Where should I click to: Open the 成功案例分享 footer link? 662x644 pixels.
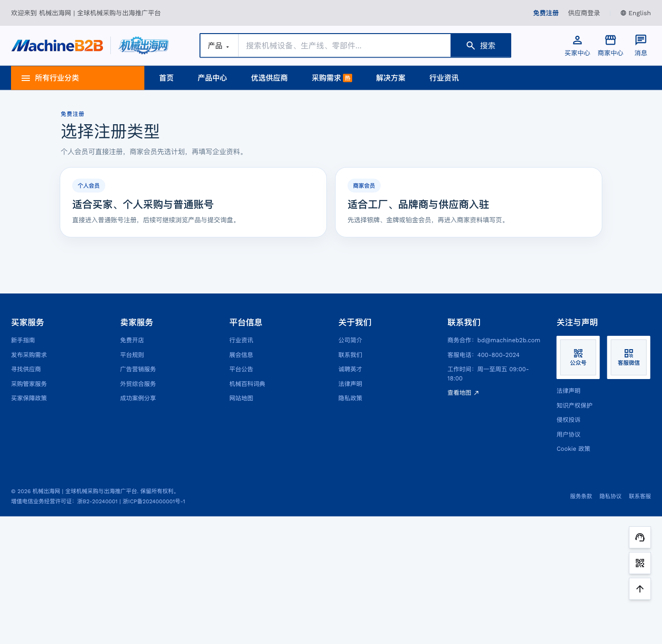(x=138, y=398)
